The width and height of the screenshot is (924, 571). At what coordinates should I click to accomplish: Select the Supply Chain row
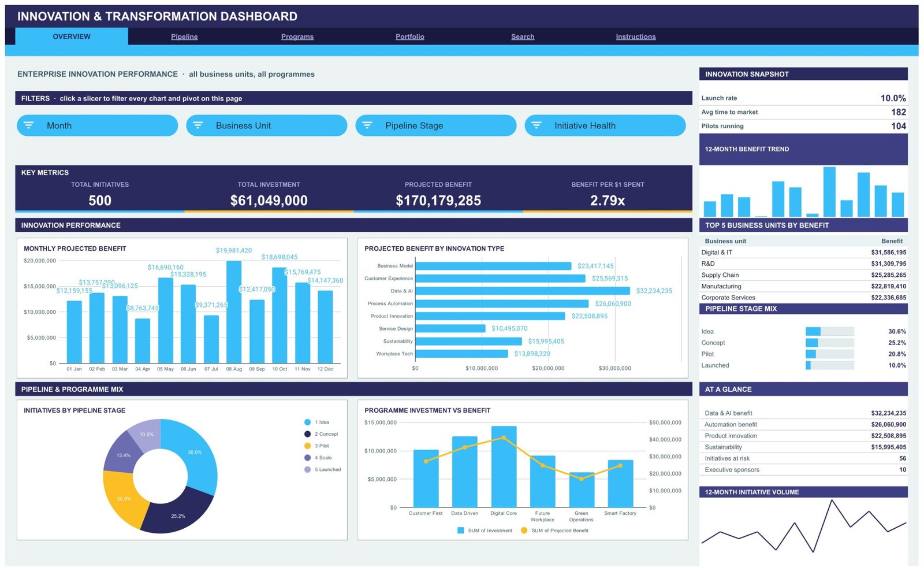(x=803, y=275)
